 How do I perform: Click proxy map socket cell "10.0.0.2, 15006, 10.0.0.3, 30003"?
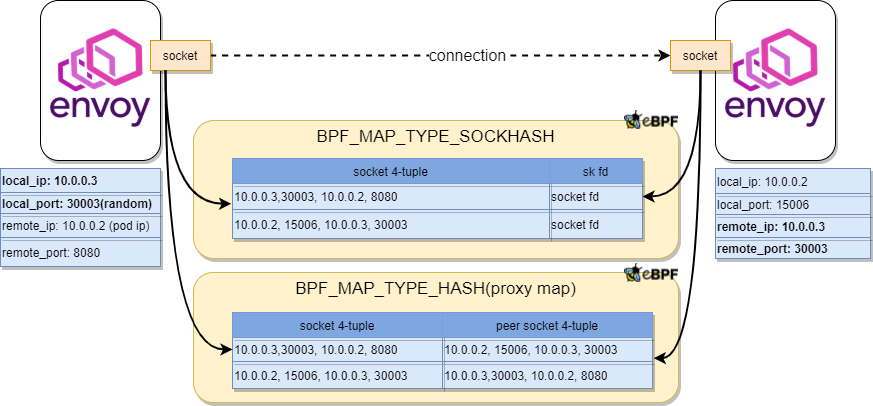click(337, 376)
